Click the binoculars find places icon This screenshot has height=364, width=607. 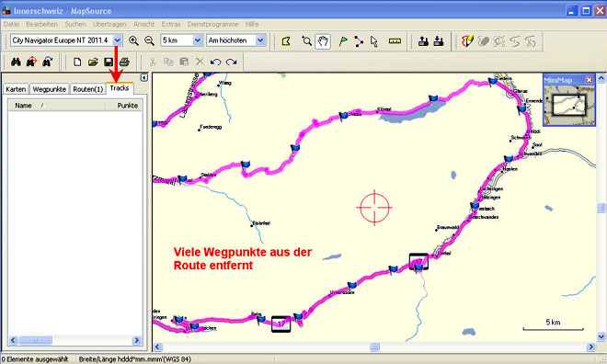(16, 62)
